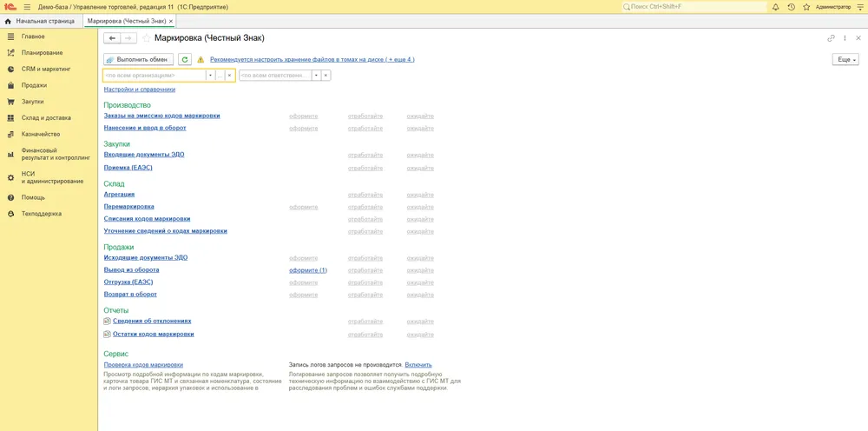The image size is (868, 431).
Task: Expand the organization filter dropdown arrow
Action: [x=210, y=76]
